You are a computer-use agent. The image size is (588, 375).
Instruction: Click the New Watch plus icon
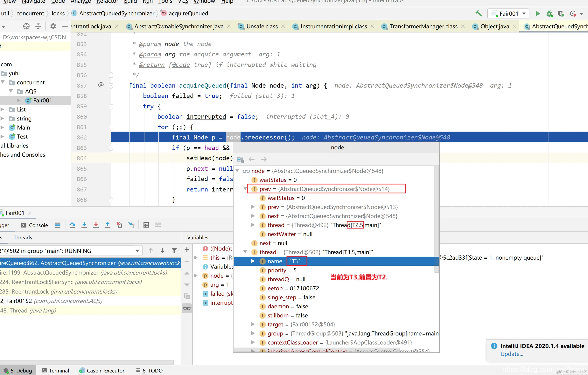[187, 250]
